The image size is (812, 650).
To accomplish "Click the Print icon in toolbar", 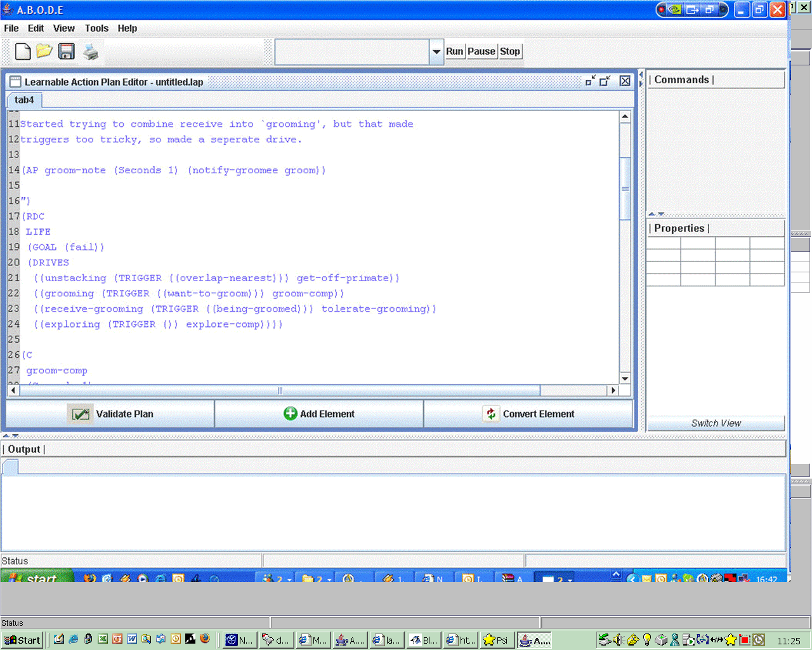I will click(x=91, y=52).
